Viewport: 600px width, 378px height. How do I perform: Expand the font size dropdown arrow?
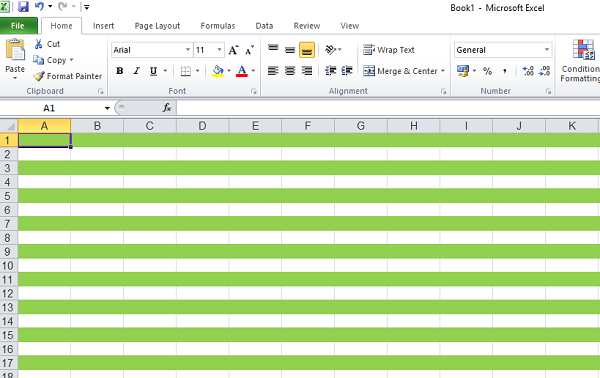(x=219, y=50)
